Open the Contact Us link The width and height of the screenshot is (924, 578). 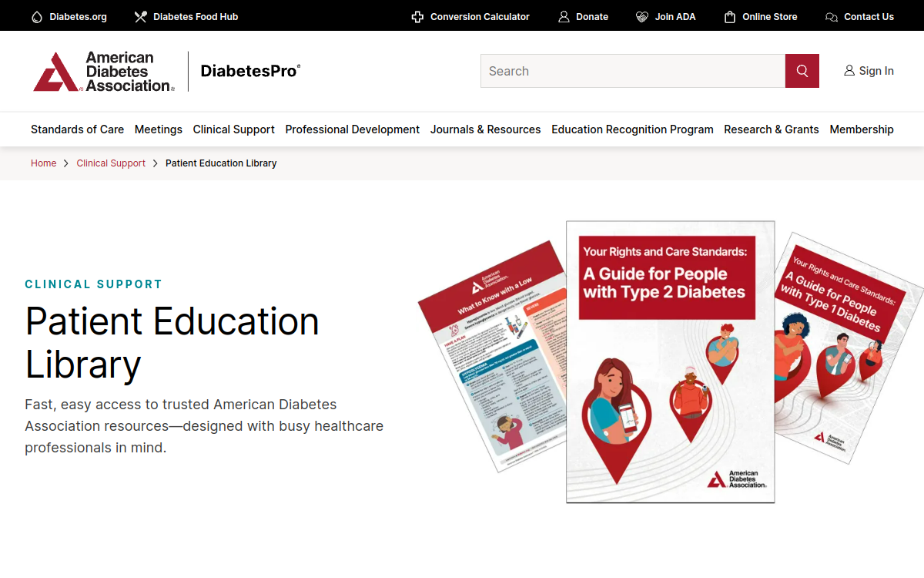point(869,16)
